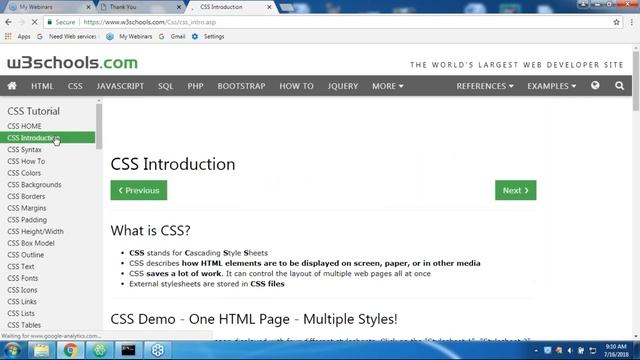Image resolution: width=640 pixels, height=360 pixels.
Task: Bookmark this page with the star icon
Action: tap(616, 22)
